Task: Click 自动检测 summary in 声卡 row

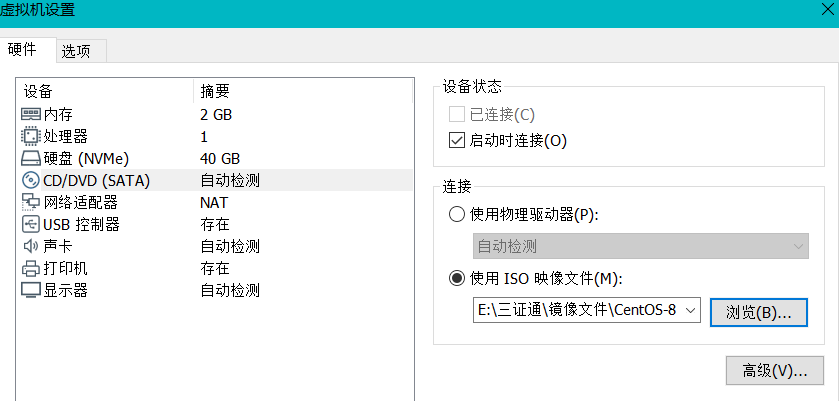Action: click(230, 247)
